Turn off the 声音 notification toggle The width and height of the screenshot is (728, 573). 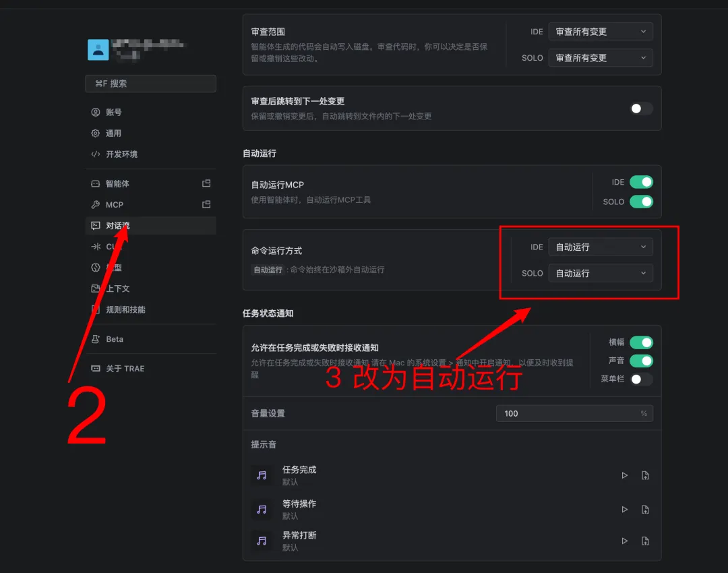(641, 361)
